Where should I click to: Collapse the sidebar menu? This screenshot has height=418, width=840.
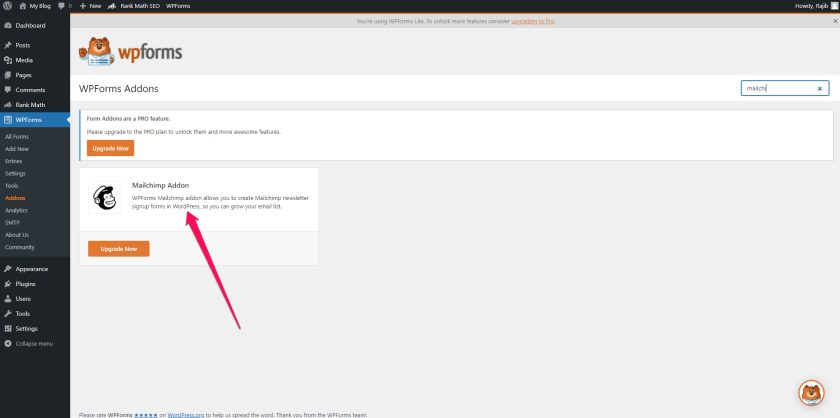[29, 344]
